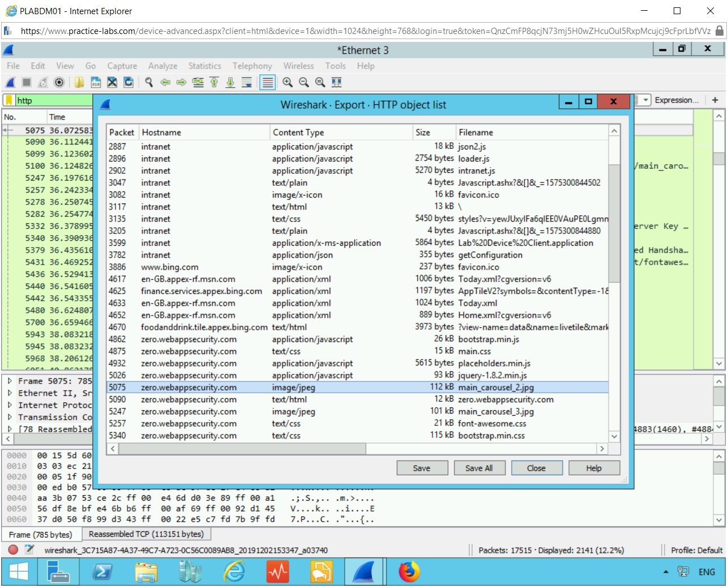Switch to Reassembled TCP bytes tab
Viewport: 728px width, 588px height.
(146, 534)
